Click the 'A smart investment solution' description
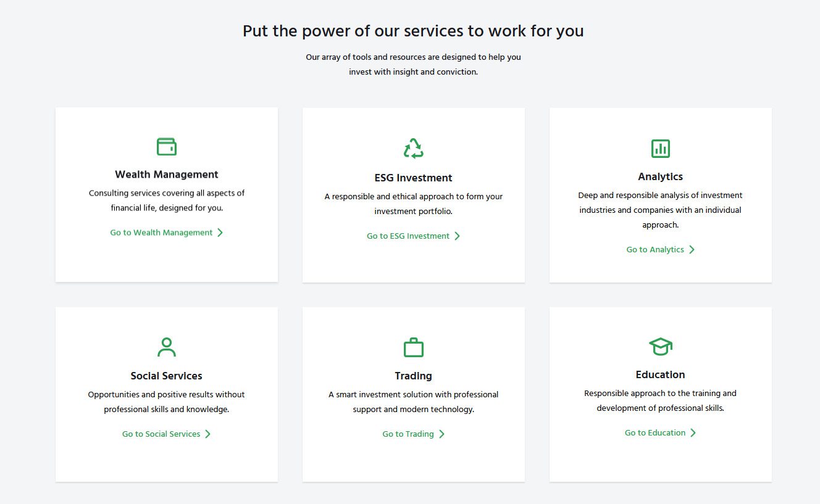This screenshot has height=504, width=820. coord(414,402)
